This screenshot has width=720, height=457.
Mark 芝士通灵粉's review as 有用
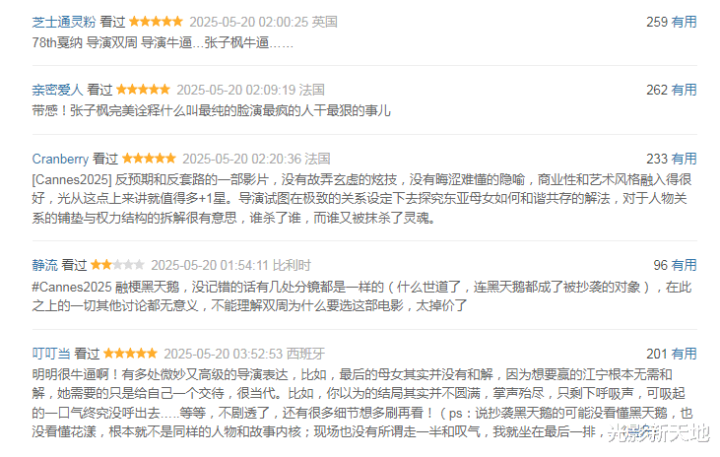(x=684, y=22)
